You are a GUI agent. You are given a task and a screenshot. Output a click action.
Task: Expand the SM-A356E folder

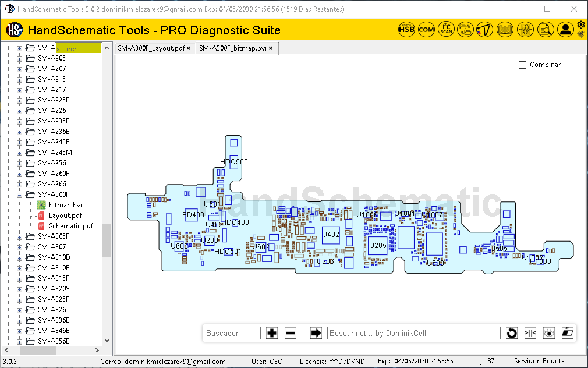19,342
